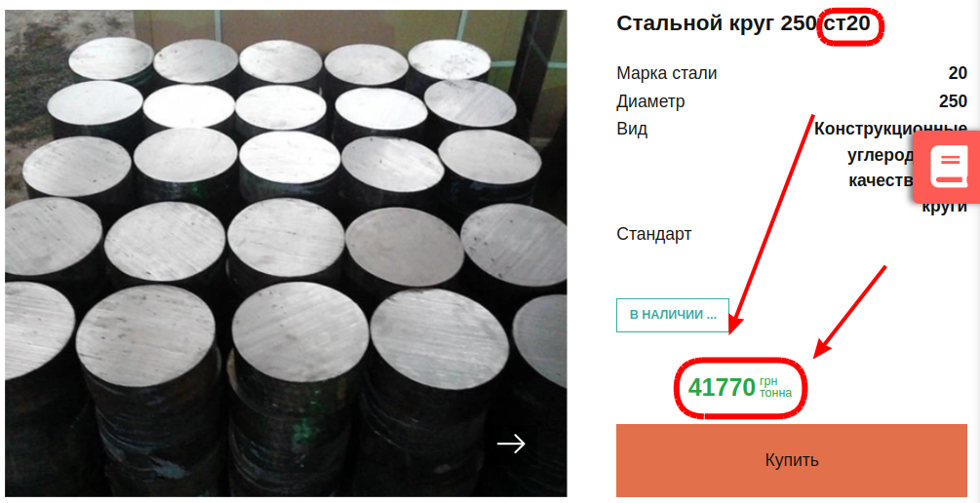Click the long red arrow from the title
This screenshot has width=980, height=503.
pos(773,223)
